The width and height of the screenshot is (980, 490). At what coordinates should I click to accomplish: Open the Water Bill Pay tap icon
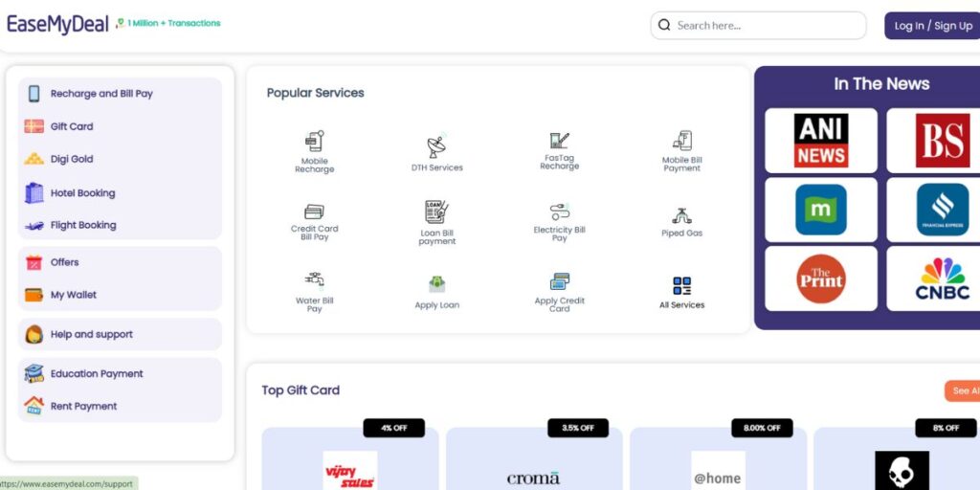point(314,281)
